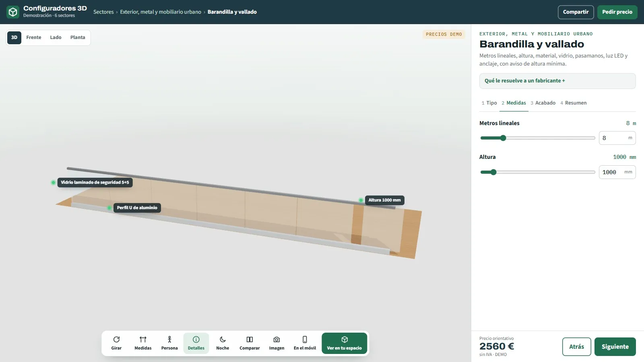Launch Ver en tu espacio AR view
The width and height of the screenshot is (644, 362).
344,343
